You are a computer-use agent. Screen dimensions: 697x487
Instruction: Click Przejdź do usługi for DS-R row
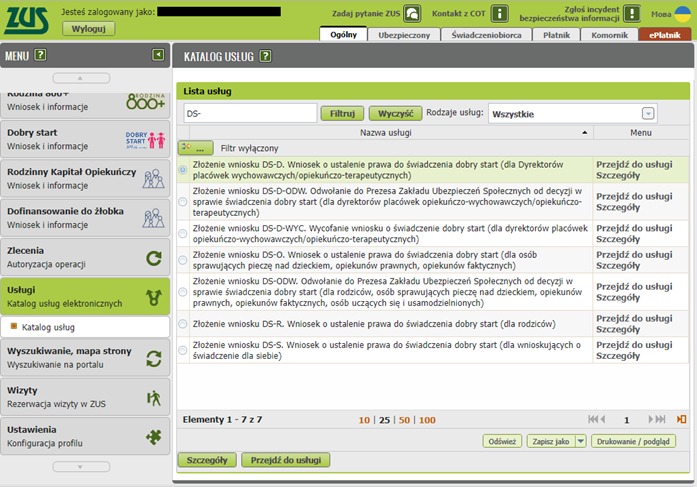point(634,318)
